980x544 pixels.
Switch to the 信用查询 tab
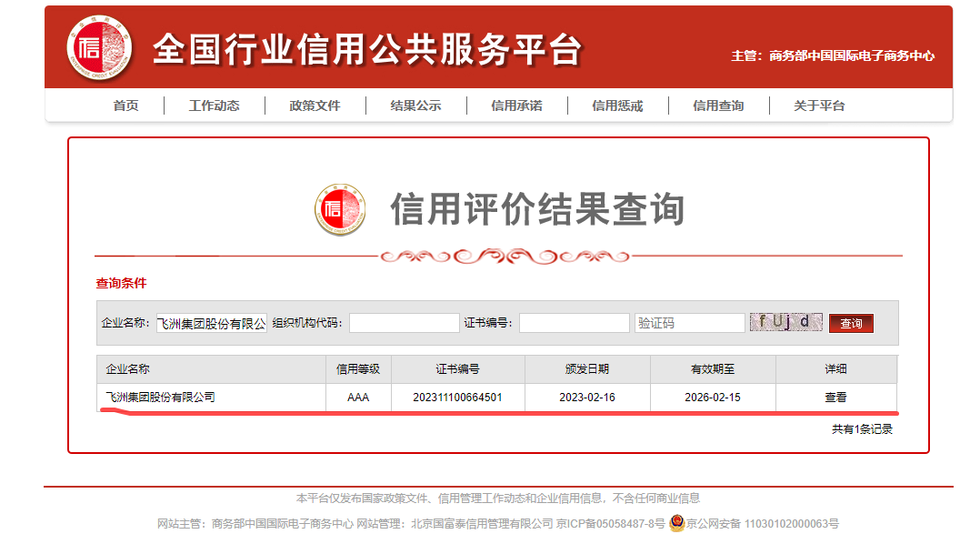[718, 106]
